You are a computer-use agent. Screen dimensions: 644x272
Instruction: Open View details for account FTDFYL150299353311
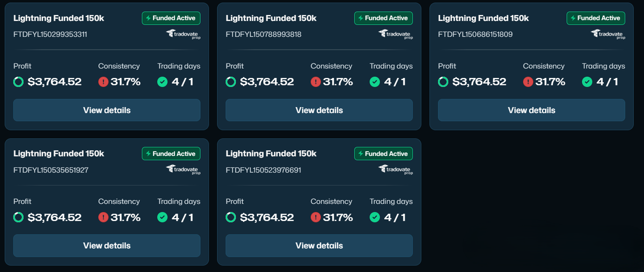pyautogui.click(x=107, y=110)
